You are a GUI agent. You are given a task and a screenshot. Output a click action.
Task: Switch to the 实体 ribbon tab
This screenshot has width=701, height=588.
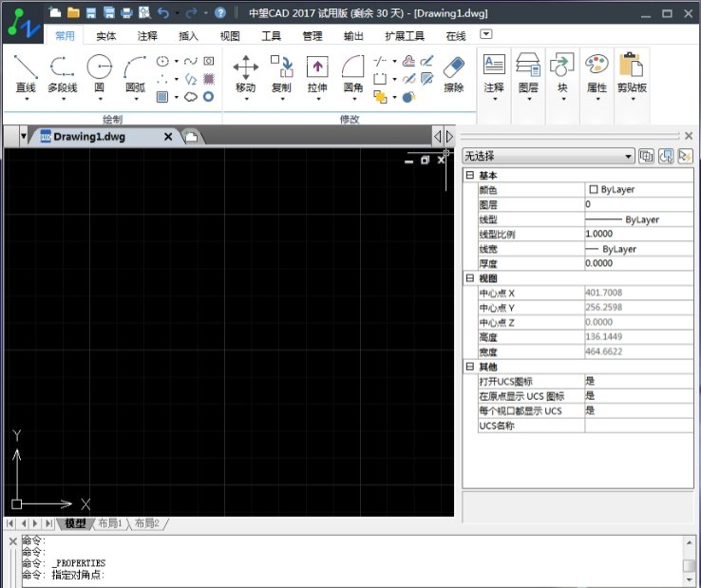106,36
